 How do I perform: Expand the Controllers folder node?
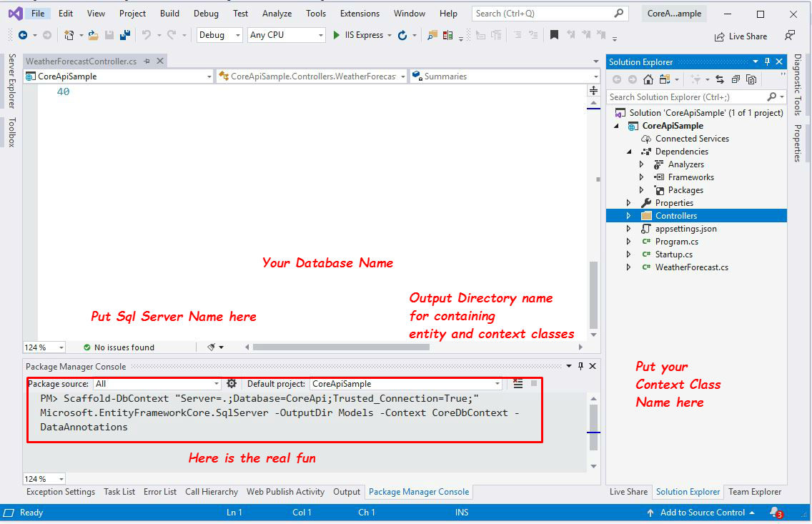click(x=629, y=216)
